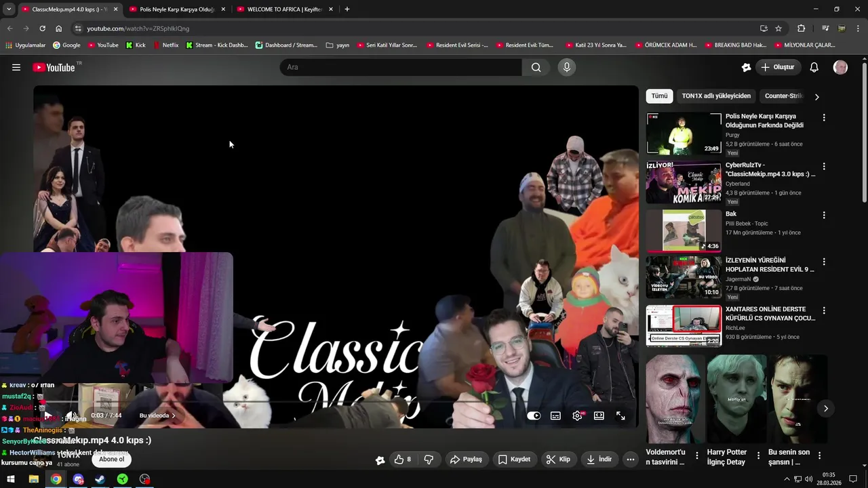The image size is (868, 488).
Task: Open the Chrome tab search dropdown
Action: tap(9, 9)
